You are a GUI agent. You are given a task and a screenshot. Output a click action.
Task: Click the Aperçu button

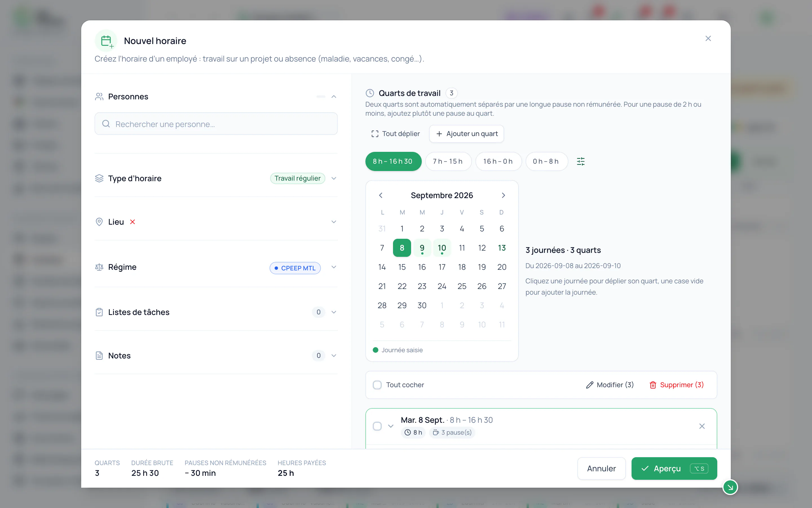click(674, 468)
